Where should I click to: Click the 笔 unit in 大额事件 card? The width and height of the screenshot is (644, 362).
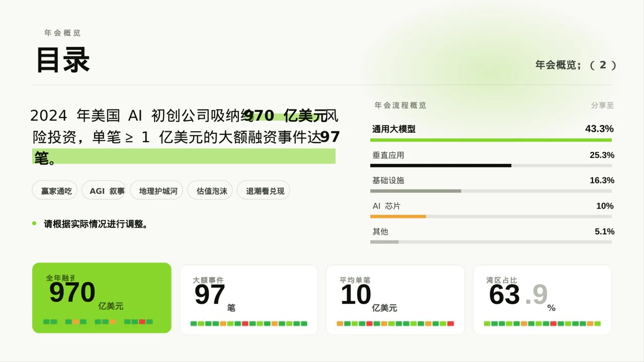231,308
